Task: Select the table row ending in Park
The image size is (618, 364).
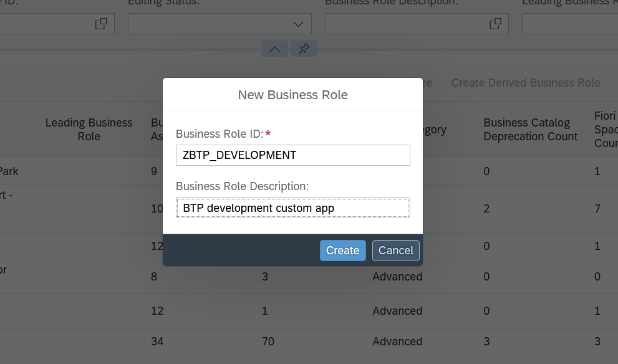Action: coord(75,171)
